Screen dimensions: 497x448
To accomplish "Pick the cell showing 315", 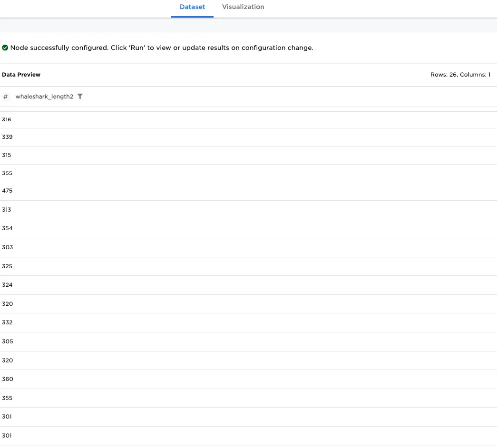I will 7,155.
